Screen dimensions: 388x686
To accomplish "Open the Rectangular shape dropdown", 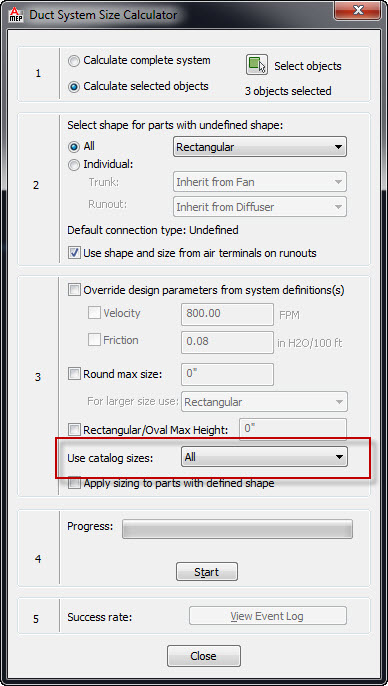I will [x=260, y=147].
